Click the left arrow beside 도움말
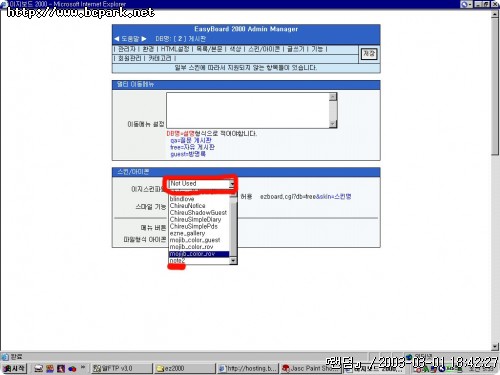The width and height of the screenshot is (500, 375). pos(116,39)
